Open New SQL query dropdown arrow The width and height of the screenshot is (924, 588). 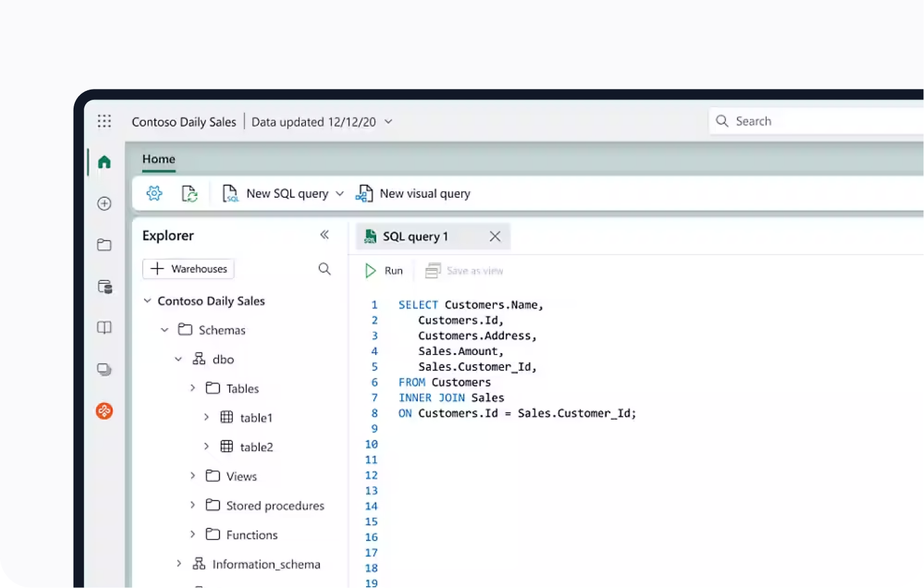tap(340, 194)
